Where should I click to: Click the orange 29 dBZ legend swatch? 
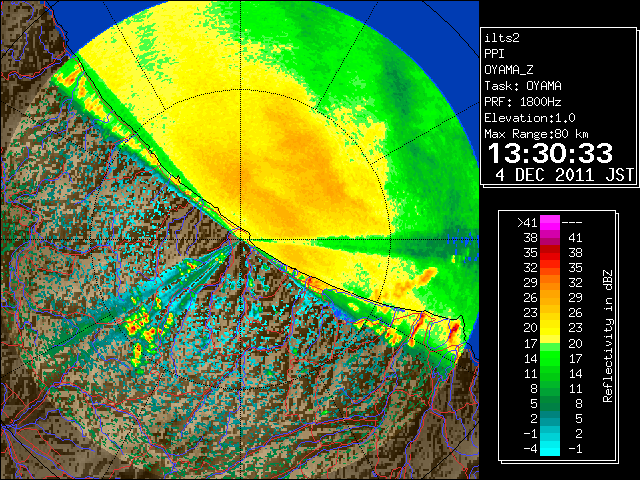tap(550, 282)
